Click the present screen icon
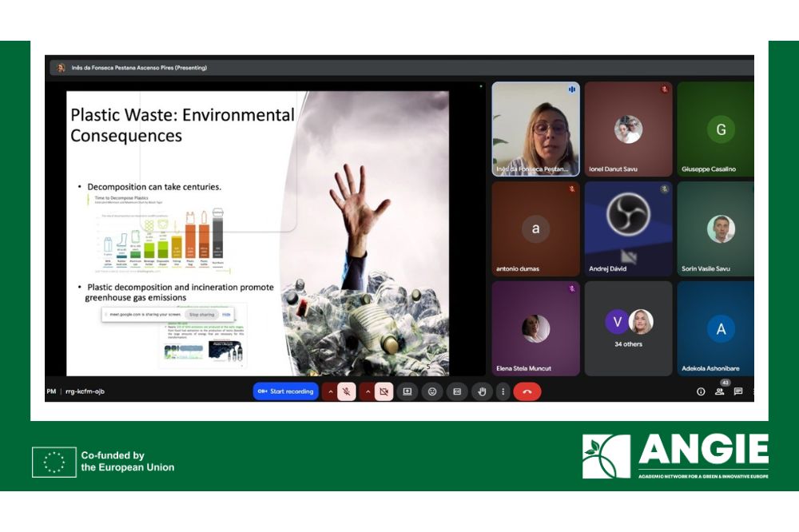This screenshot has height=532, width=799. (407, 391)
